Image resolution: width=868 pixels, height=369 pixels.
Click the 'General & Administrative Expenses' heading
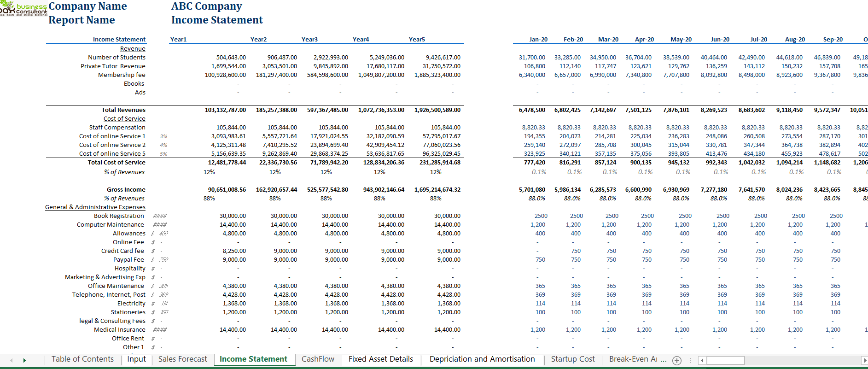pos(95,207)
